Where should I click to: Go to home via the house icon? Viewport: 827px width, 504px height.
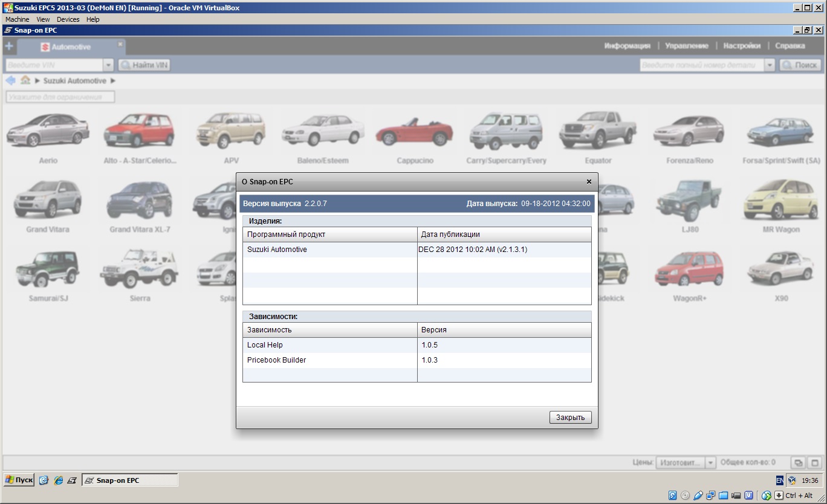click(25, 80)
